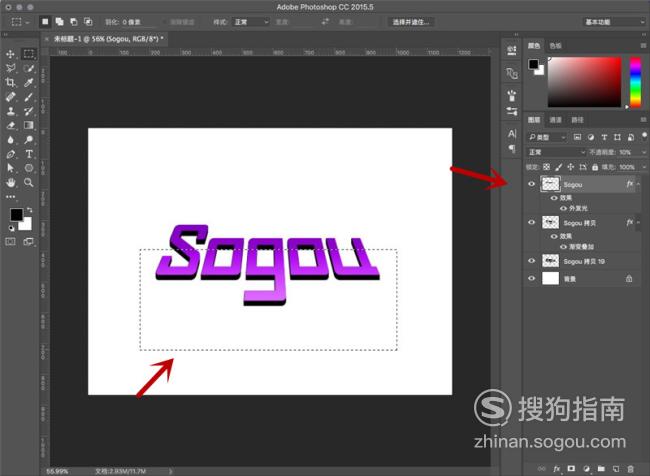
Task: Toggle the layer filter on/off switch
Action: (x=644, y=136)
